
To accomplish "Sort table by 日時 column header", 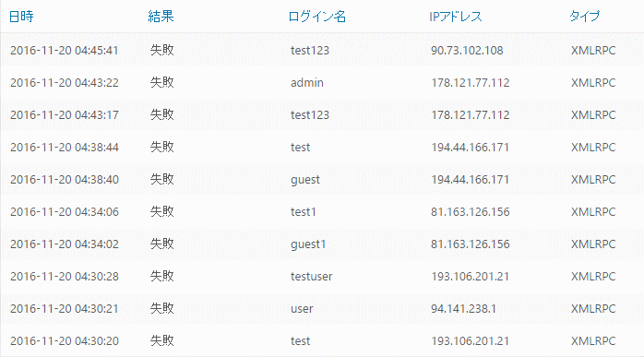I will pos(21,17).
